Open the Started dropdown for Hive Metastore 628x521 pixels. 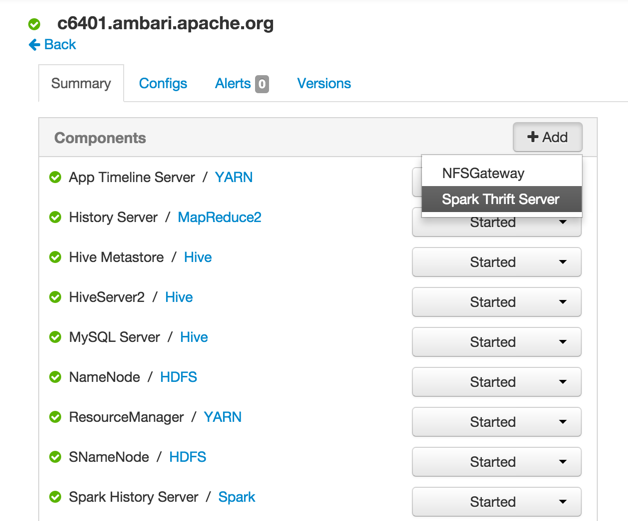click(x=496, y=262)
